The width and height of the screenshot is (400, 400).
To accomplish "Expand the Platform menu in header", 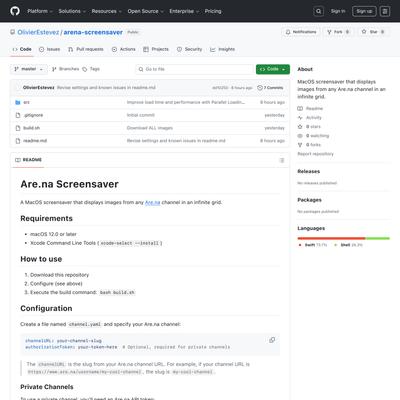I will tap(40, 11).
